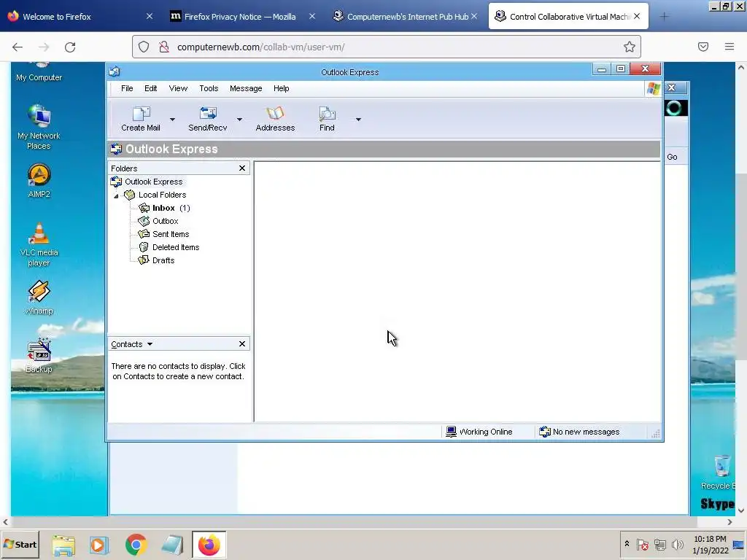Click the Firefox back arrow
The height and width of the screenshot is (560, 747).
[x=18, y=47]
